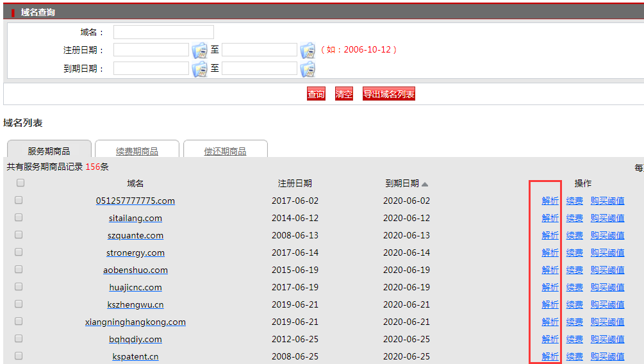Open the xiangninghangkong.com domain link
This screenshot has height=364, width=644.
(x=135, y=322)
